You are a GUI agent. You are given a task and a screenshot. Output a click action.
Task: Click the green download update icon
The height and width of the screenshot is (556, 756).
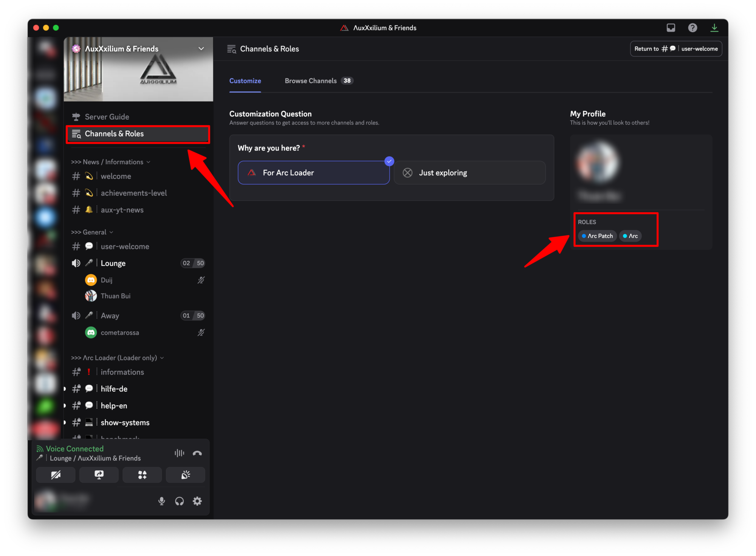coord(714,28)
